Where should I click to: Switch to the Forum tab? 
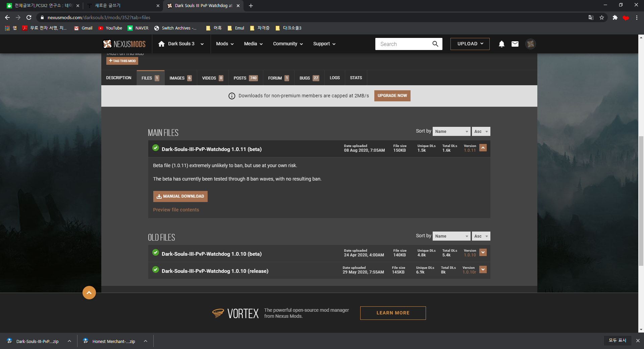(x=278, y=78)
